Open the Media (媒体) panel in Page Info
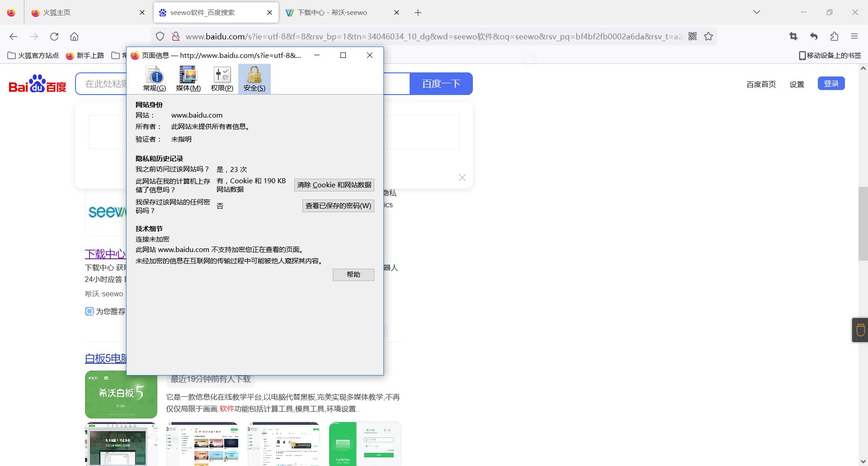868x466 pixels. [x=188, y=79]
